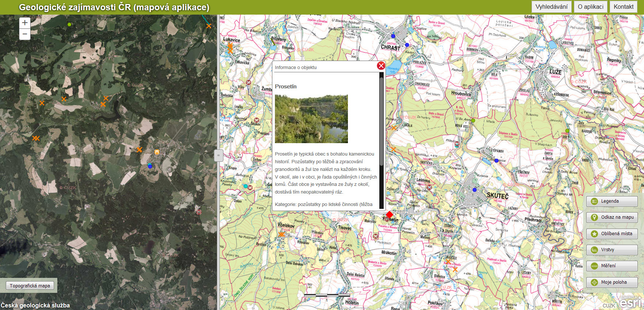Click the Prosetín heading in the popup

(x=285, y=87)
